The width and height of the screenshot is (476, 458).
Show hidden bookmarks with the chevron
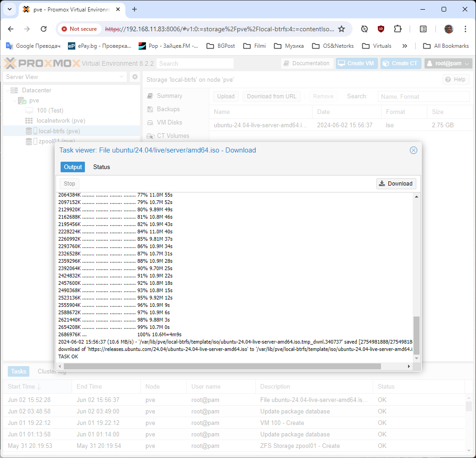(x=405, y=46)
